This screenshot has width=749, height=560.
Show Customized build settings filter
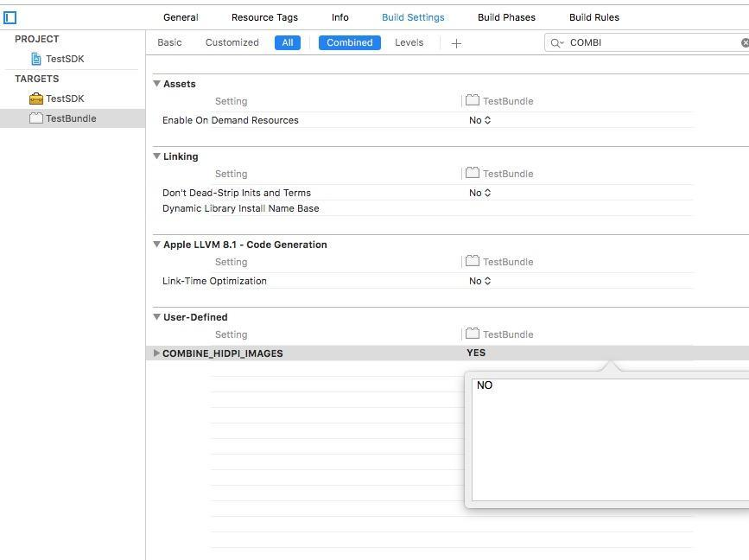coord(232,42)
